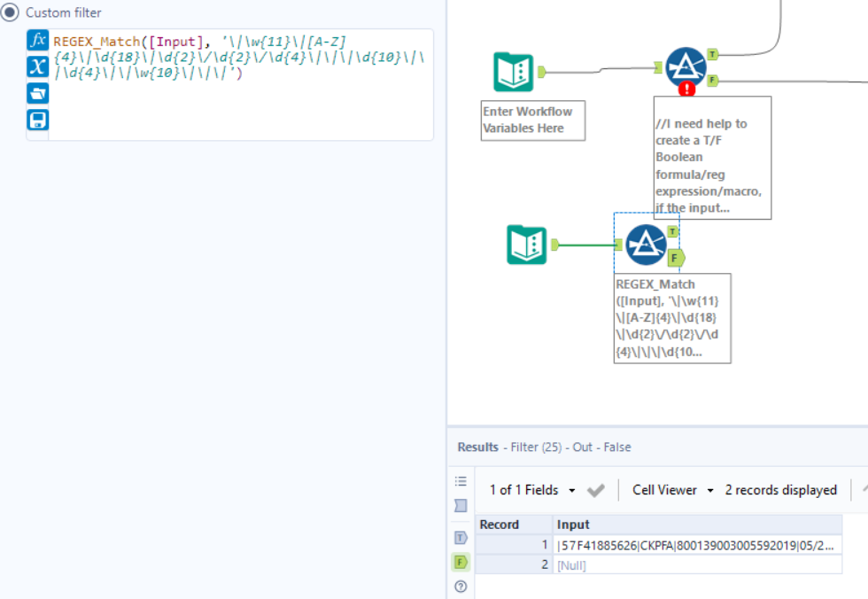Click the Record column header
Image resolution: width=868 pixels, height=599 pixels.
click(514, 525)
